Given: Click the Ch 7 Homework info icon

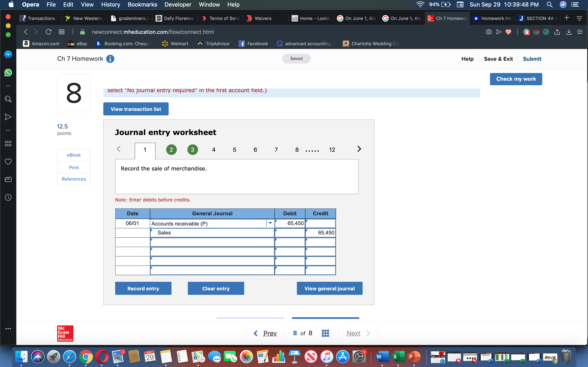Looking at the screenshot, I should (x=110, y=59).
